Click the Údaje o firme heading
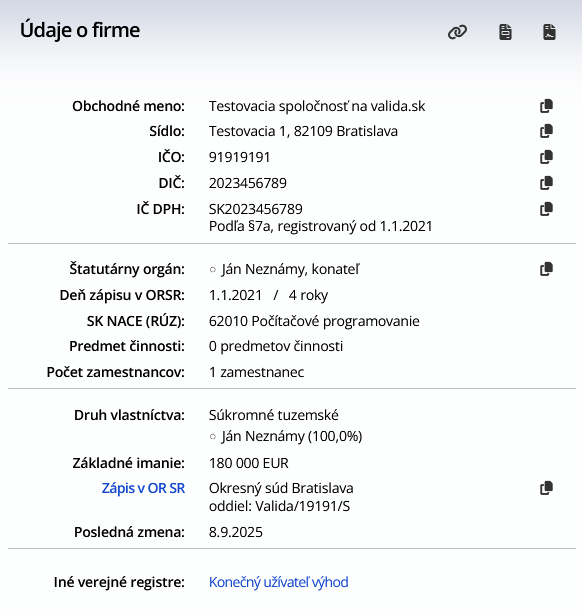Screen dimensions: 582x611 pos(80,30)
